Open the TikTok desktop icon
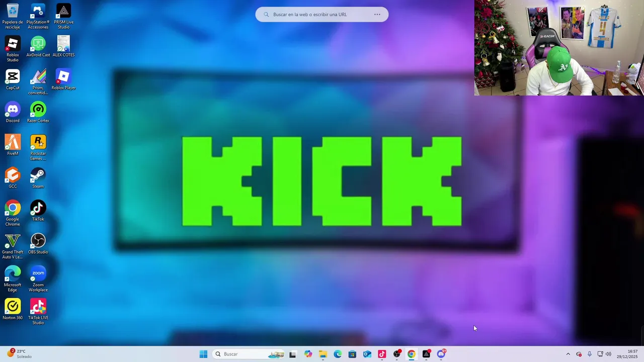The width and height of the screenshot is (644, 362). 38,211
